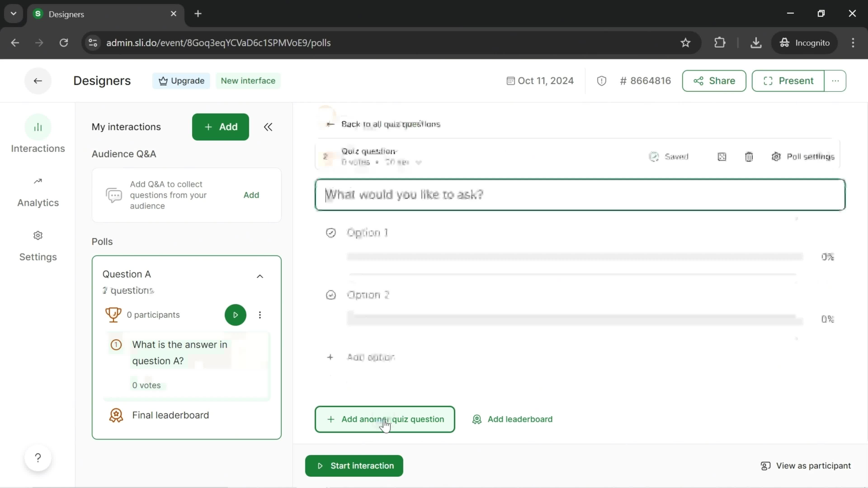Click the share icon button
This screenshot has width=868, height=488.
click(x=699, y=80)
